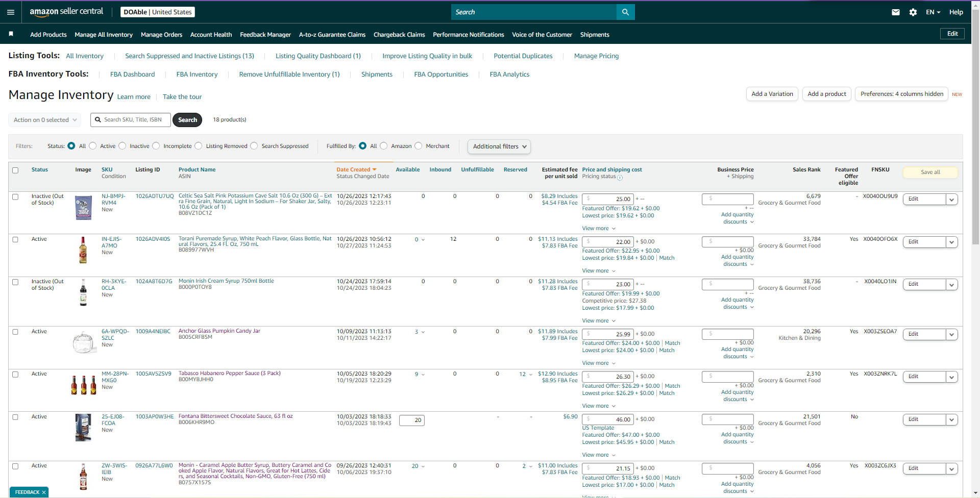This screenshot has width=980, height=498.
Task: Select Fulfilled By Amazon radio button
Action: [x=384, y=146]
